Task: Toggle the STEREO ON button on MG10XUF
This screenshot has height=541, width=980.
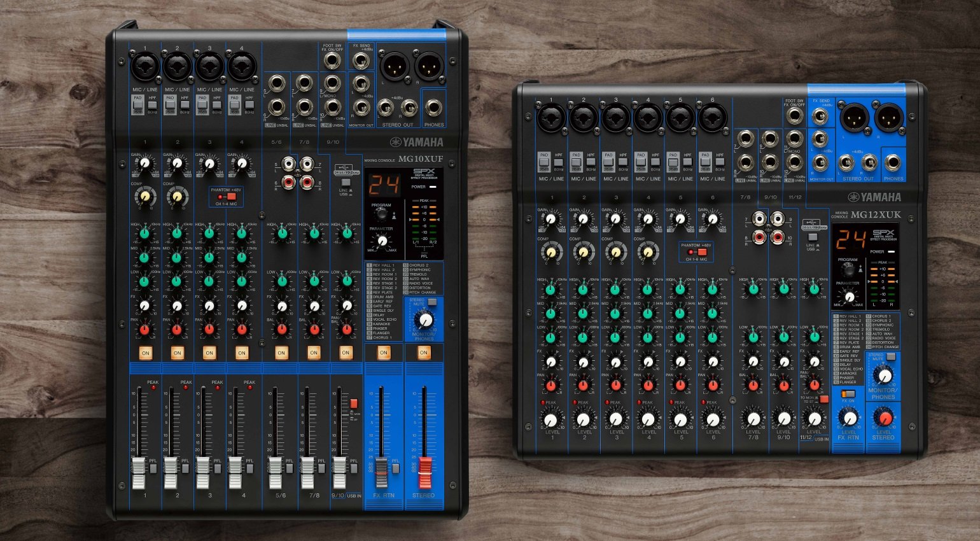Action: 424,352
